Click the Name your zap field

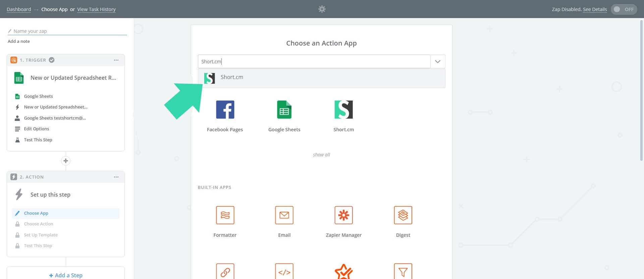[x=67, y=31]
